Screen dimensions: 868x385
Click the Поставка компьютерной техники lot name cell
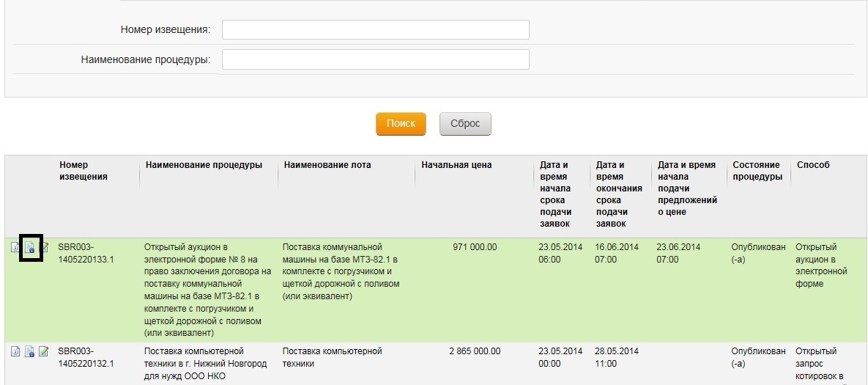tap(333, 357)
